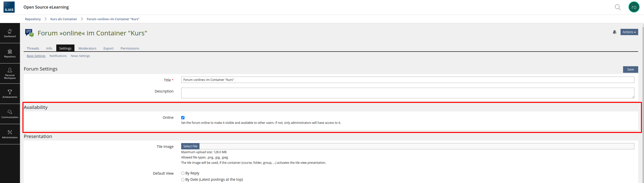
Task: Click the Presentation section heading
Action: click(38, 136)
